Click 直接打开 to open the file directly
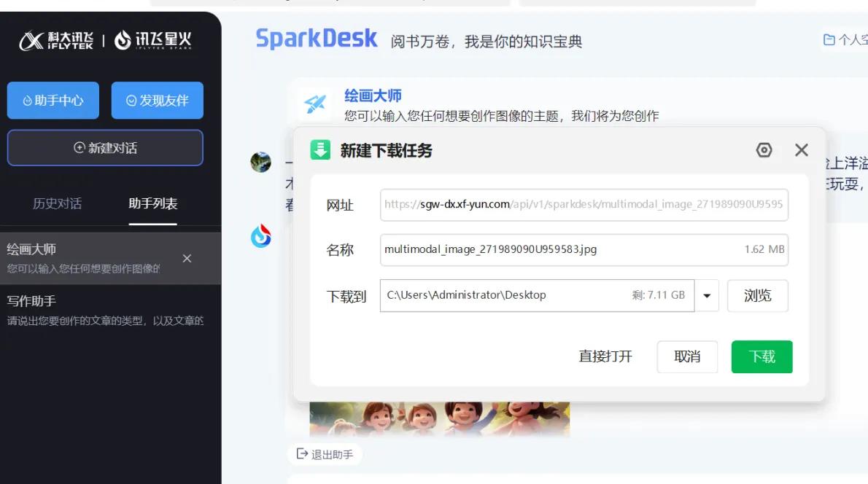 (605, 356)
